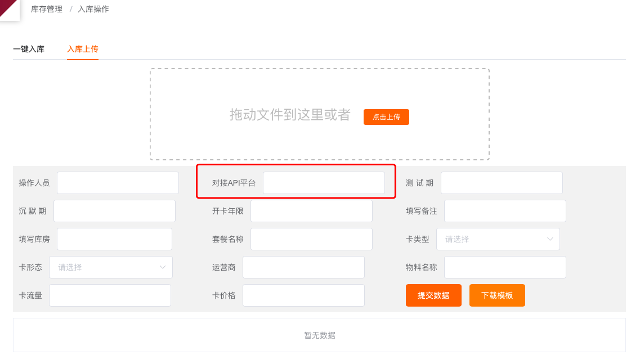
Task: Select the 入库上传 tab
Action: (83, 49)
